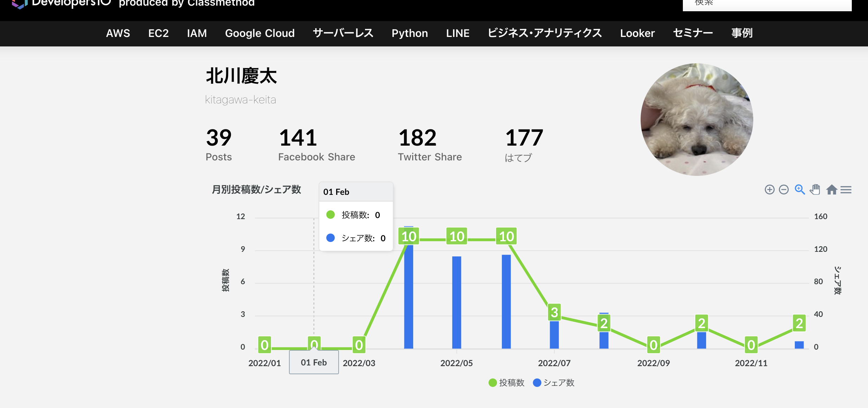Click the chart zoom in plus icon
The width and height of the screenshot is (868, 408).
tap(769, 190)
